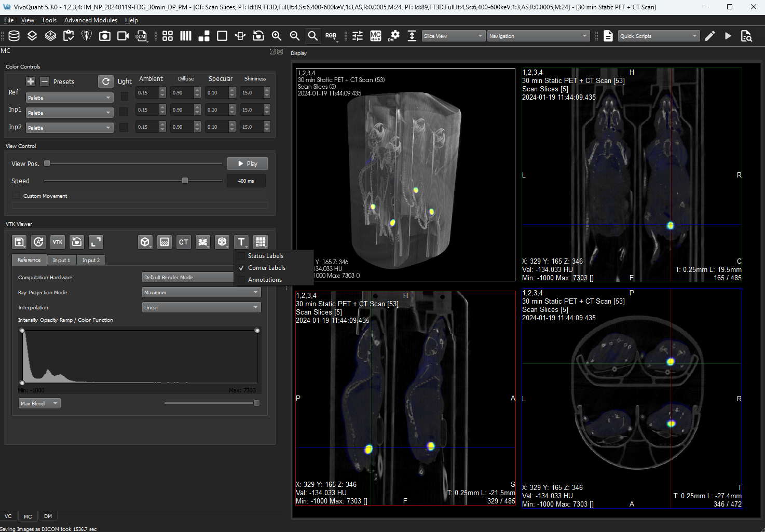Open the Ref Palette dropdown

tap(70, 98)
